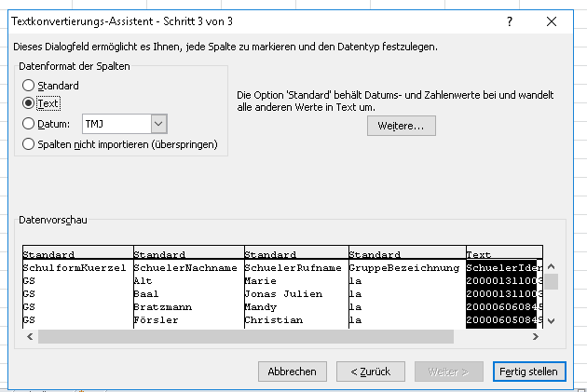This screenshot has height=392, width=587.
Task: Click Fertig stellen to finish import
Action: [x=528, y=371]
